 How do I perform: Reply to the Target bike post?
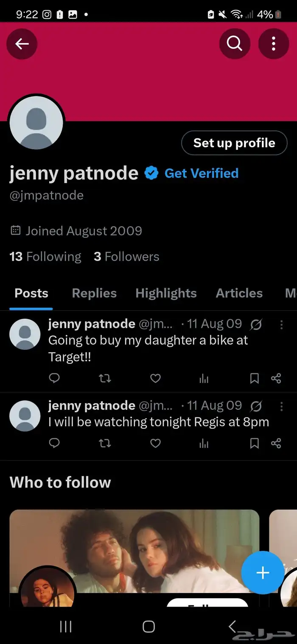click(54, 378)
